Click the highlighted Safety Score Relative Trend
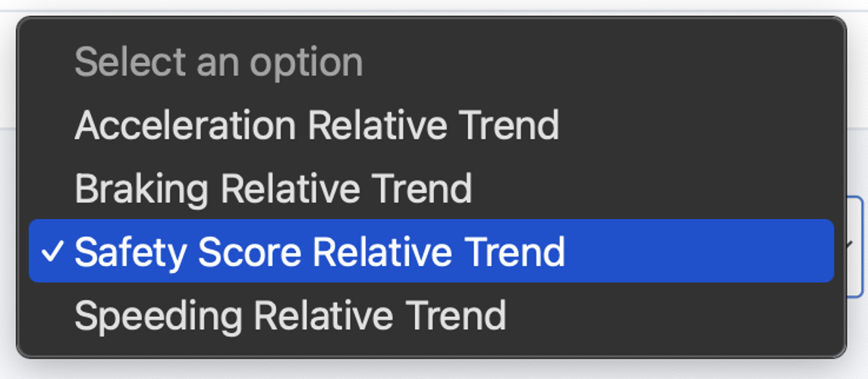 click(431, 251)
